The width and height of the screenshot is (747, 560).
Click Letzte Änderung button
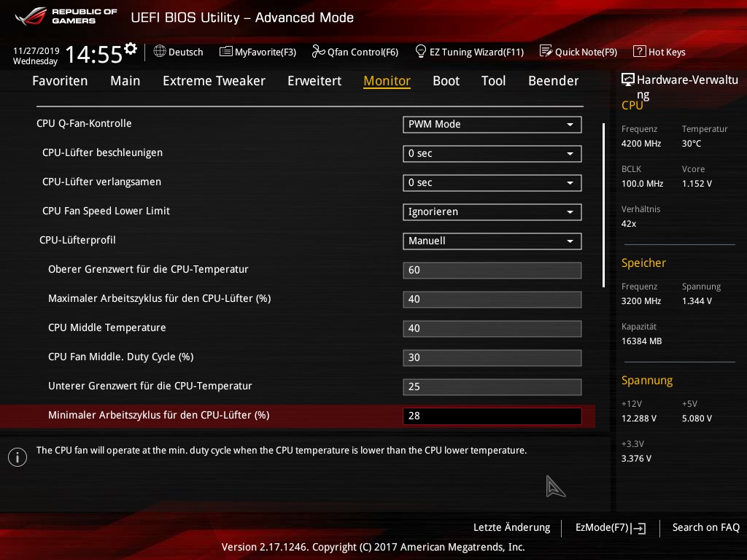[x=511, y=528]
